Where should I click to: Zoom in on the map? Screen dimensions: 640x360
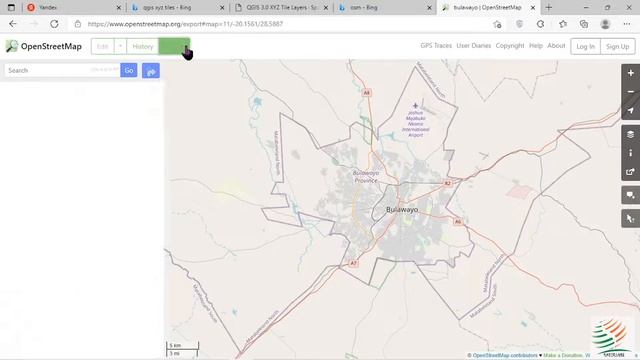point(631,73)
